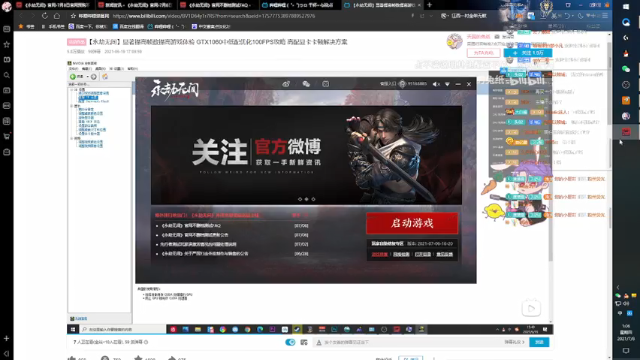Open a new browser tab
The image size is (640, 360).
429,5
